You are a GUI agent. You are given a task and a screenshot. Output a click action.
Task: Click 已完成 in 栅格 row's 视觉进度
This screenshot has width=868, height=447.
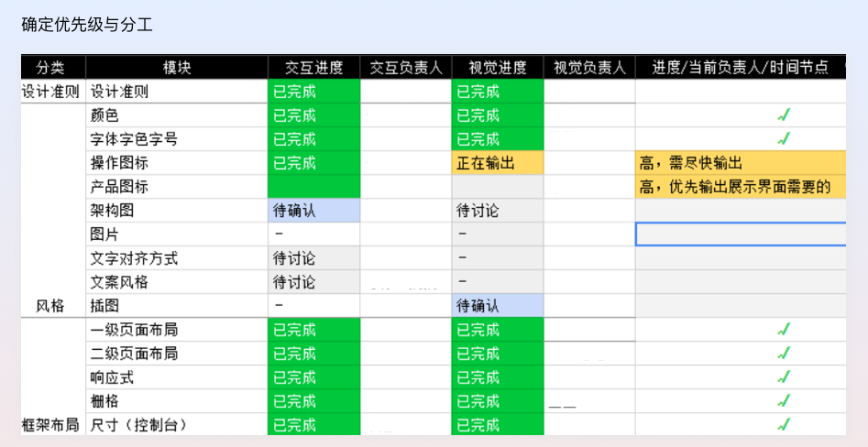pyautogui.click(x=498, y=400)
